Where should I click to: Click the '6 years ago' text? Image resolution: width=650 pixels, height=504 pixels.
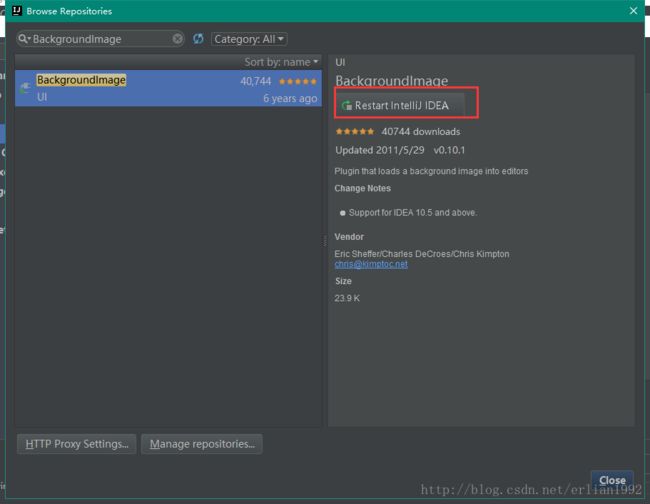[x=290, y=98]
